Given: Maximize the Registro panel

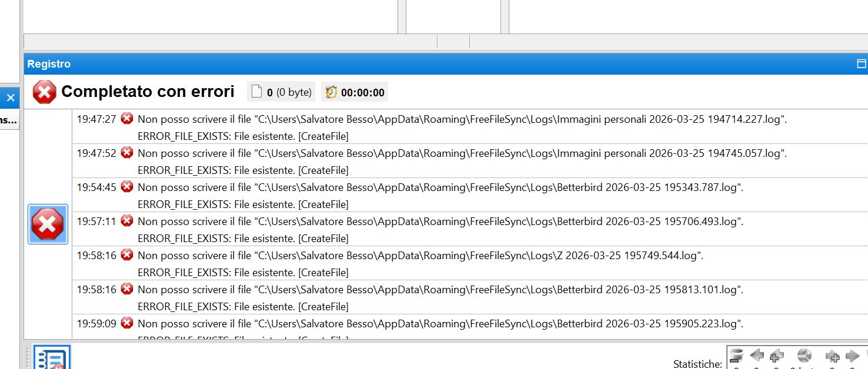Looking at the screenshot, I should (x=862, y=64).
